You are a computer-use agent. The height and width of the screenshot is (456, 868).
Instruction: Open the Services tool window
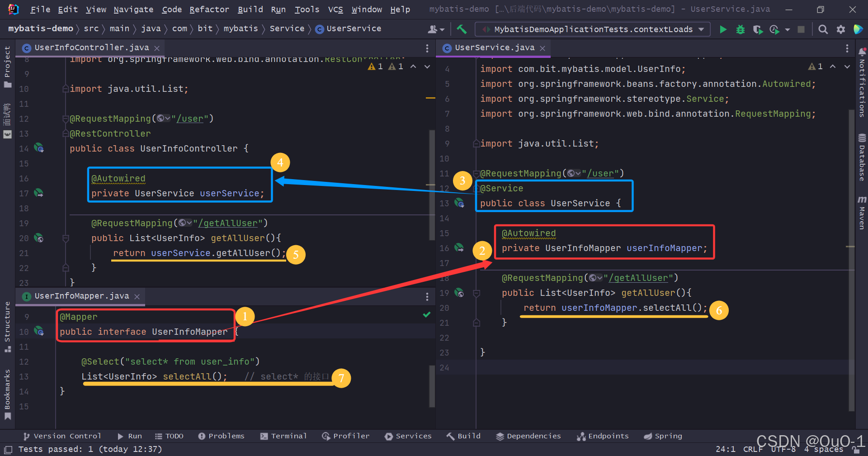(x=408, y=436)
